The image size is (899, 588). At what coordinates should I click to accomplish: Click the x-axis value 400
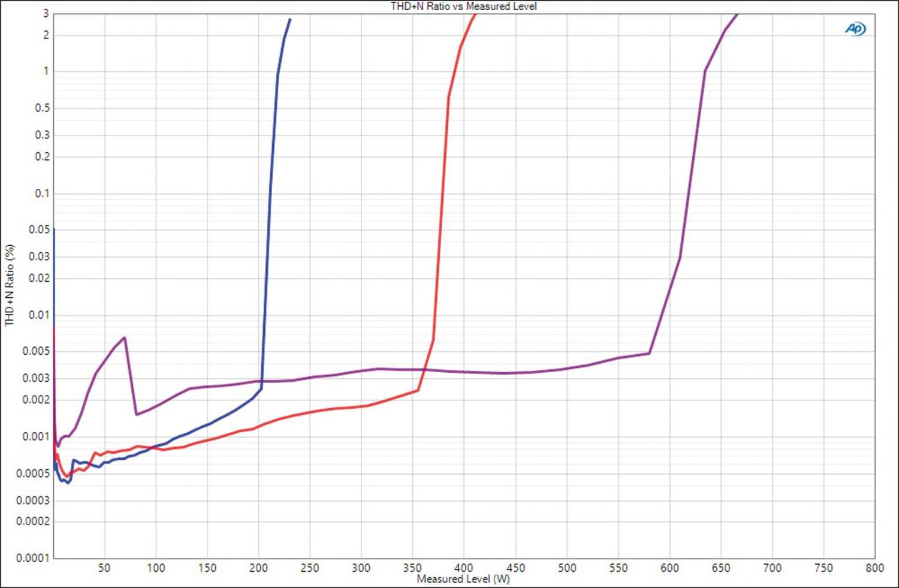point(464,568)
